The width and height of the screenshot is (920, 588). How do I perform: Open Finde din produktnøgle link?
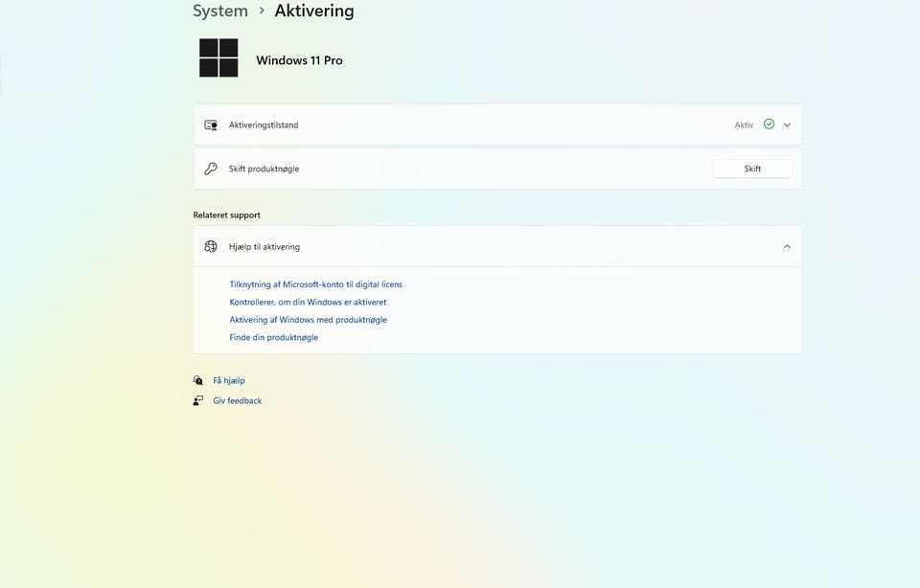click(x=274, y=337)
